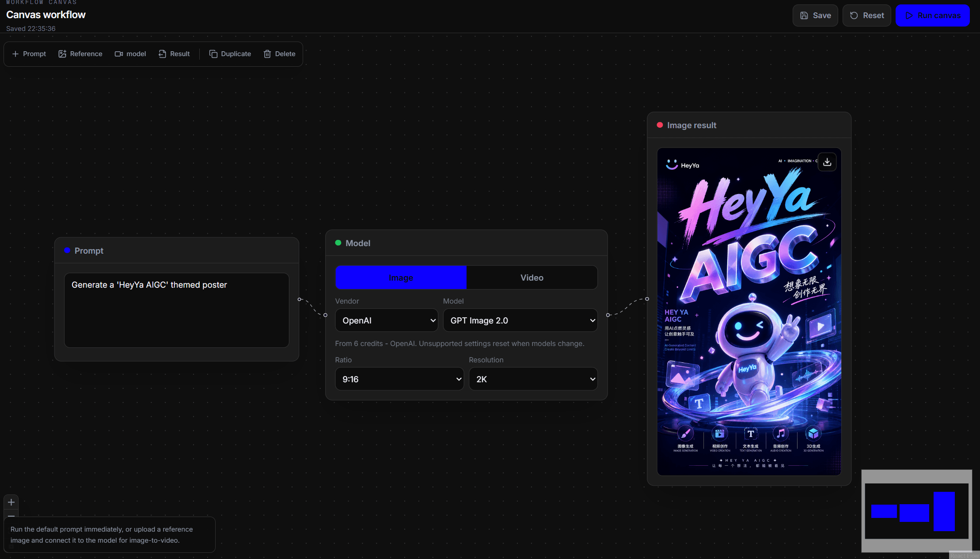Click the Prompt node output handle
This screenshot has width=980, height=559.
pos(300,299)
